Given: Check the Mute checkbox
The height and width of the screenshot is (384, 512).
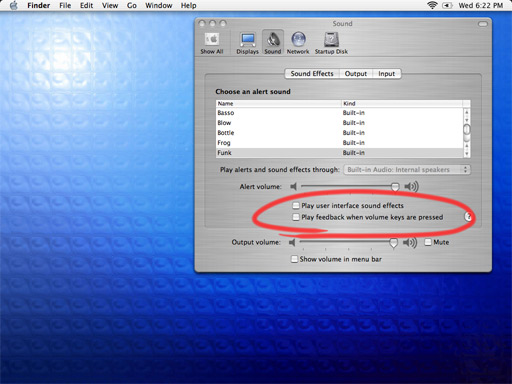Looking at the screenshot, I should pos(428,242).
